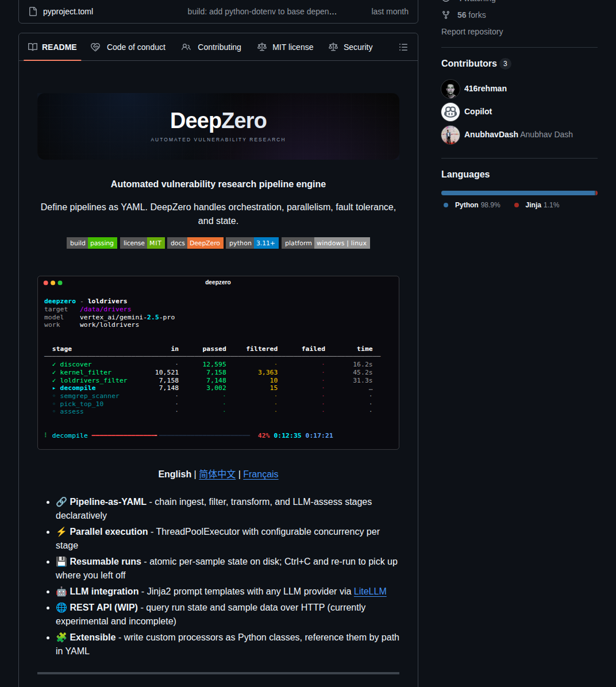Viewport: 616px width, 687px height.
Task: Click the scale icon beside MIT license
Action: 262,47
